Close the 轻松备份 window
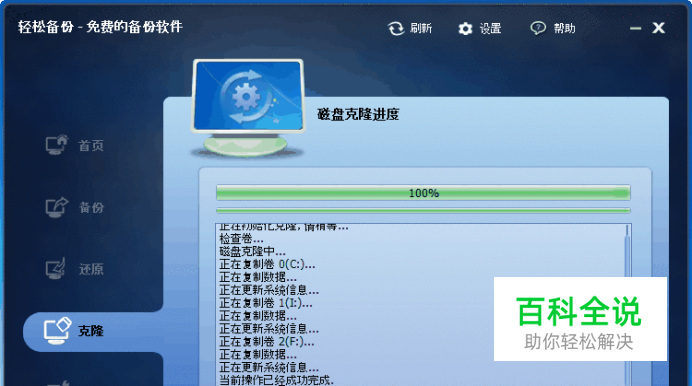The height and width of the screenshot is (386, 692). click(658, 28)
